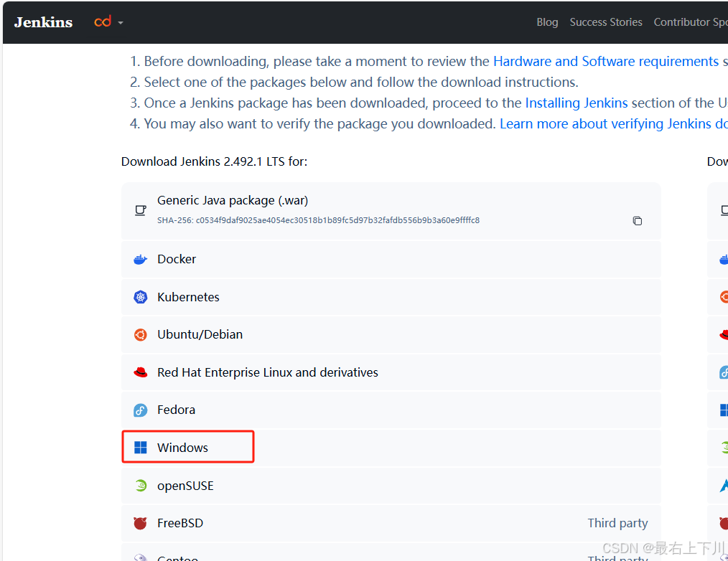Click Third party label on FreeBSD row
The image size is (728, 561).
[x=617, y=523]
